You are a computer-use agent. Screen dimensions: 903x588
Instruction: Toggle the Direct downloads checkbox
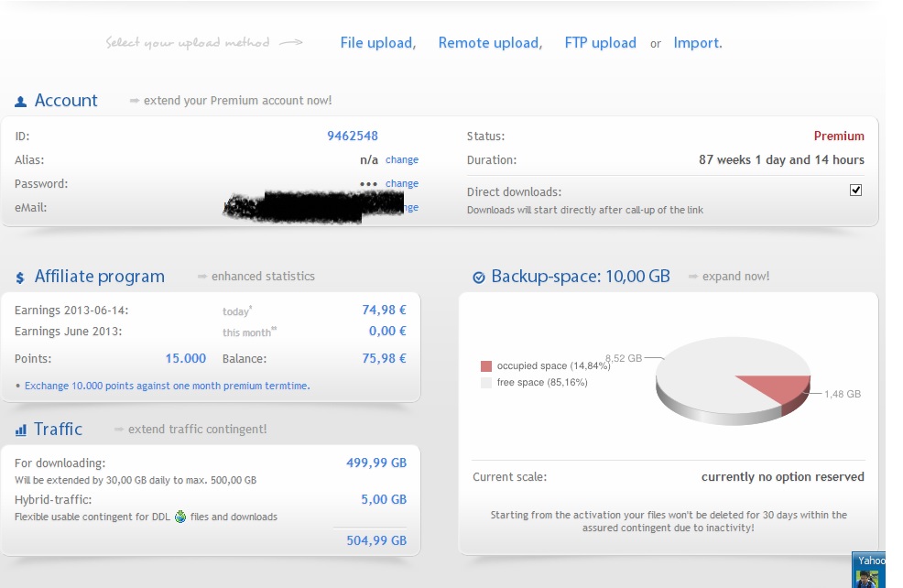coord(855,191)
